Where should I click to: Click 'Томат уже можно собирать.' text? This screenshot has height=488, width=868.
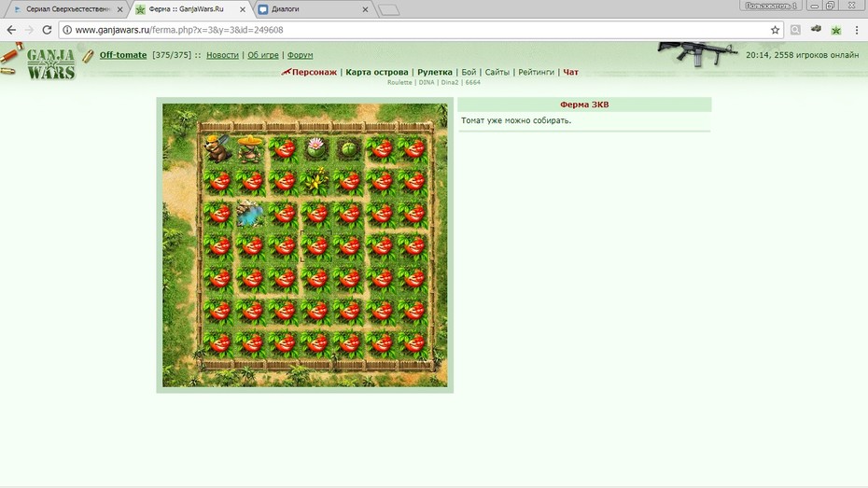point(516,120)
